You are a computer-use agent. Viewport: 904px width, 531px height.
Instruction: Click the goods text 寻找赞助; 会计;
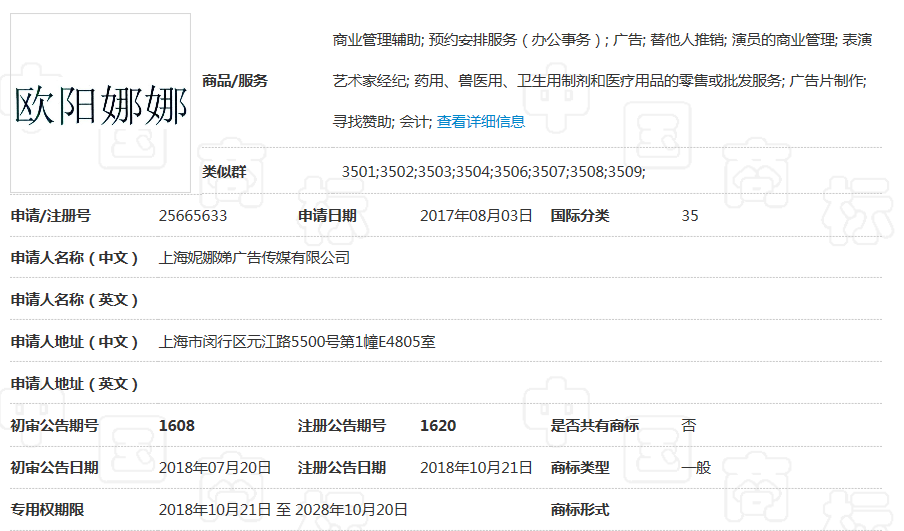(x=382, y=122)
